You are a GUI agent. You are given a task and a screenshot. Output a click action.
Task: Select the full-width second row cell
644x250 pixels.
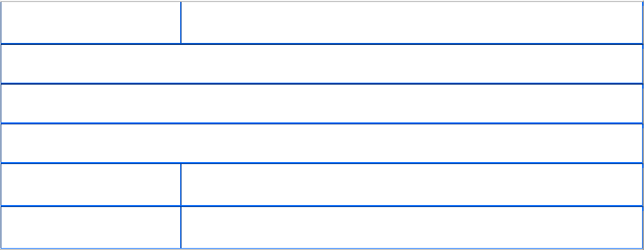coord(321,64)
